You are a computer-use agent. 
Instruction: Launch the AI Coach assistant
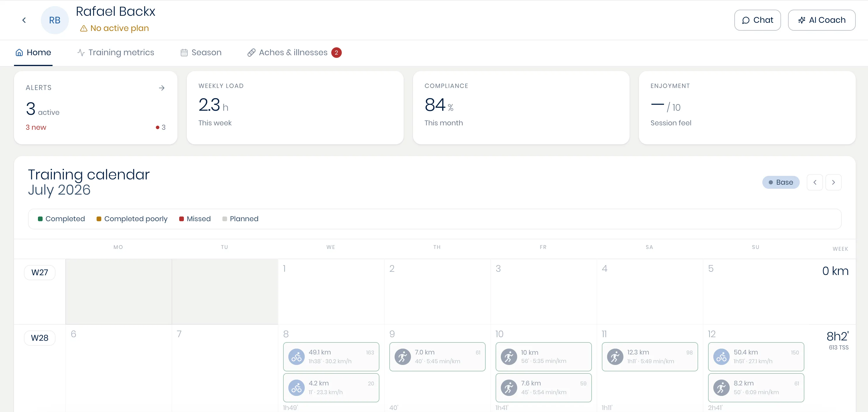821,20
